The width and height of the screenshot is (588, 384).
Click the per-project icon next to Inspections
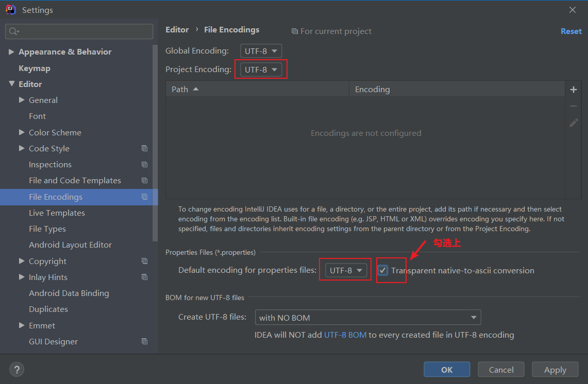tap(145, 164)
